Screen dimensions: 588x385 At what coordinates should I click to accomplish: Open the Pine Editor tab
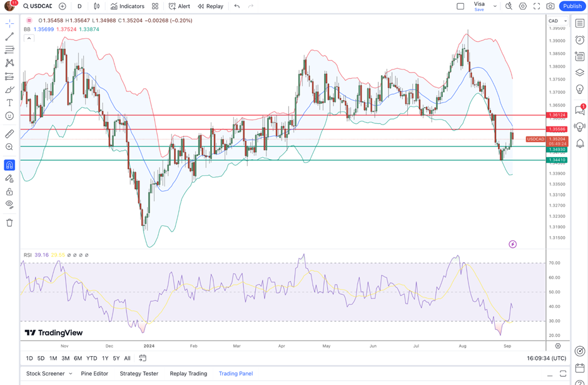coord(94,374)
